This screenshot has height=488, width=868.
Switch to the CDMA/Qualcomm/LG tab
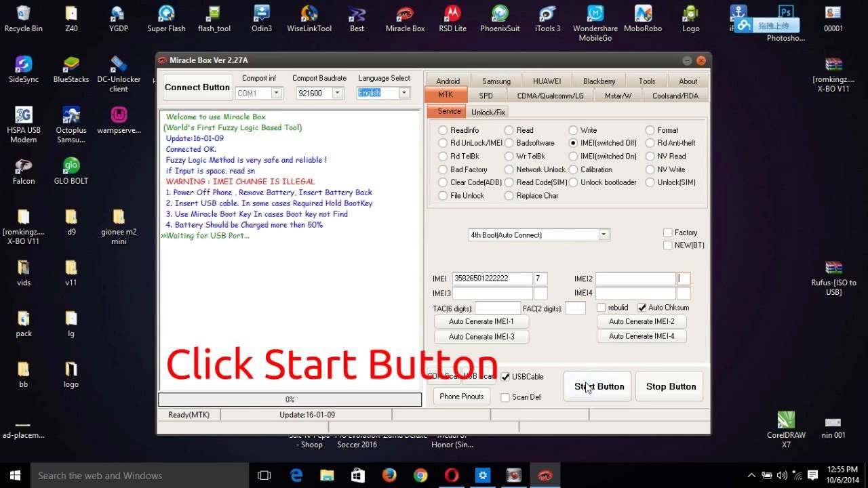[550, 96]
